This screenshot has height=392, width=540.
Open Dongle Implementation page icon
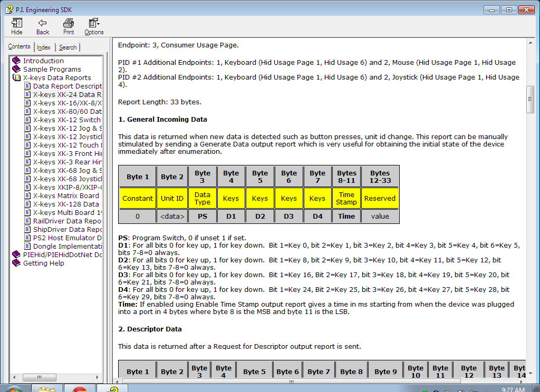point(28,246)
